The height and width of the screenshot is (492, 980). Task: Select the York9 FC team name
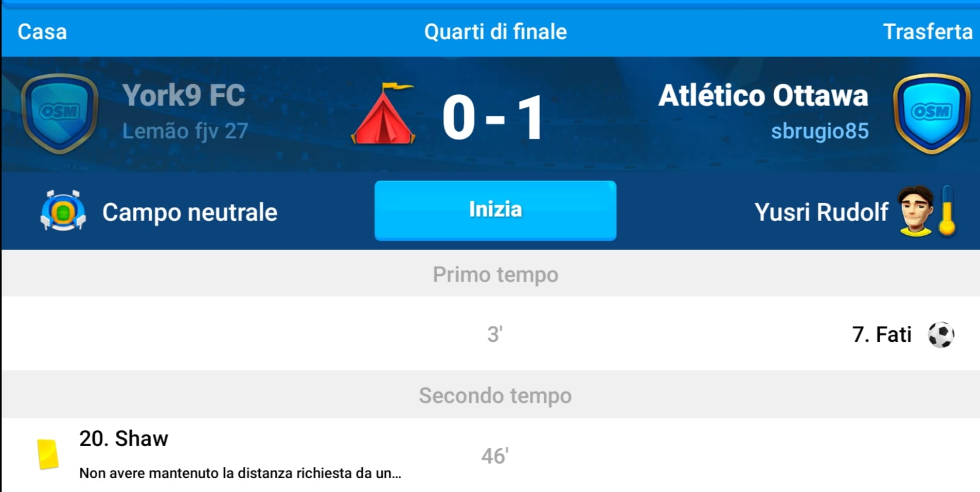[x=183, y=95]
